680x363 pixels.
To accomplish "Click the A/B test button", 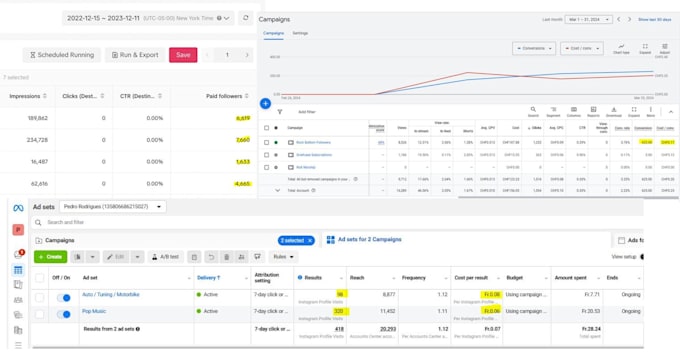I will 165,257.
